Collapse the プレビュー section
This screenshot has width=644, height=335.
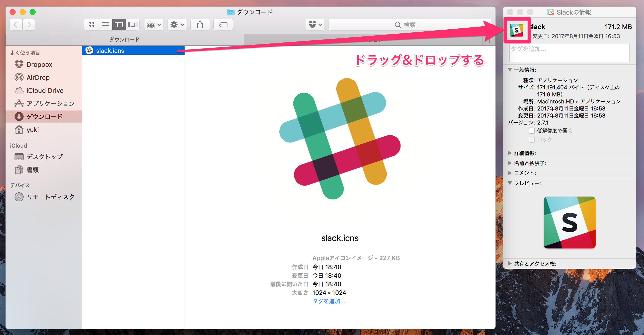(x=510, y=183)
